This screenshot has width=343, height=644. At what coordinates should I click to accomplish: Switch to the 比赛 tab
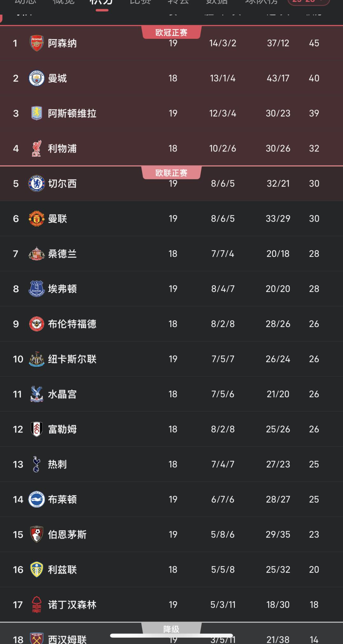[x=140, y=3]
